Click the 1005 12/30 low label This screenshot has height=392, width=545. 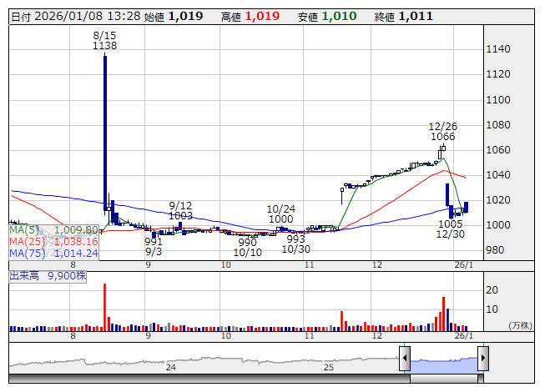pos(451,229)
